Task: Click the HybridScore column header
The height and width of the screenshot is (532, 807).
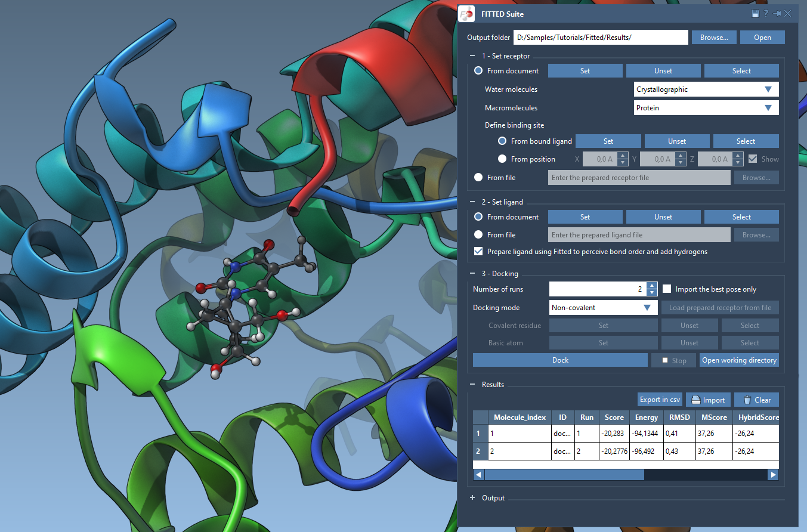Action: 756,417
